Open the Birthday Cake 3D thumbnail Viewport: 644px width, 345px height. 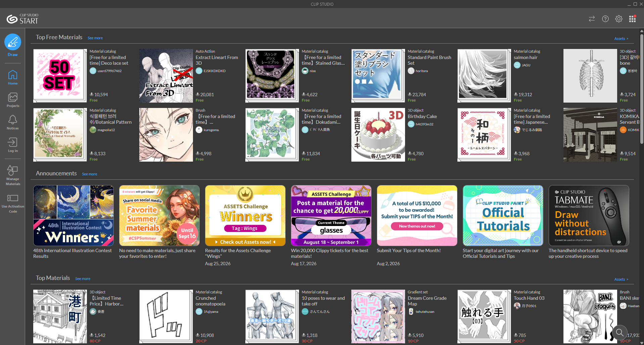[x=378, y=135]
